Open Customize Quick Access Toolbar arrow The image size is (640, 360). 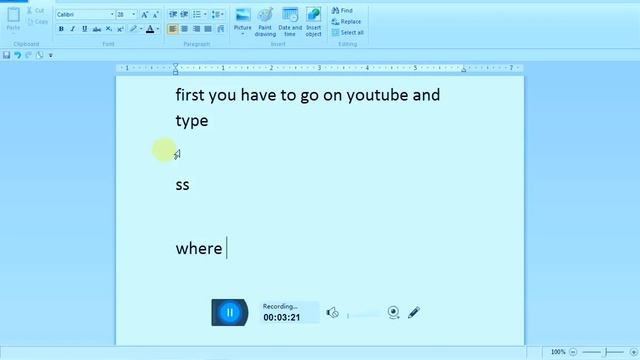51,55
